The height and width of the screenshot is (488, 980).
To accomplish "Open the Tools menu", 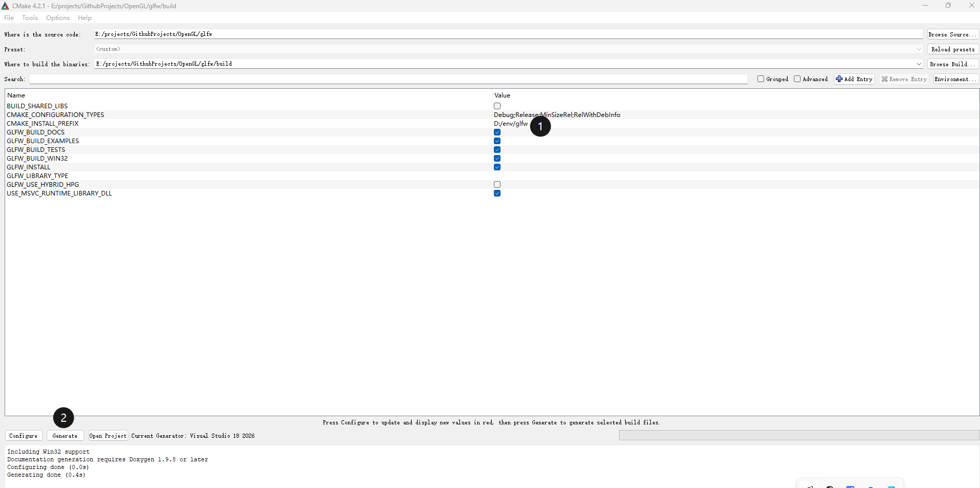I will click(x=30, y=18).
